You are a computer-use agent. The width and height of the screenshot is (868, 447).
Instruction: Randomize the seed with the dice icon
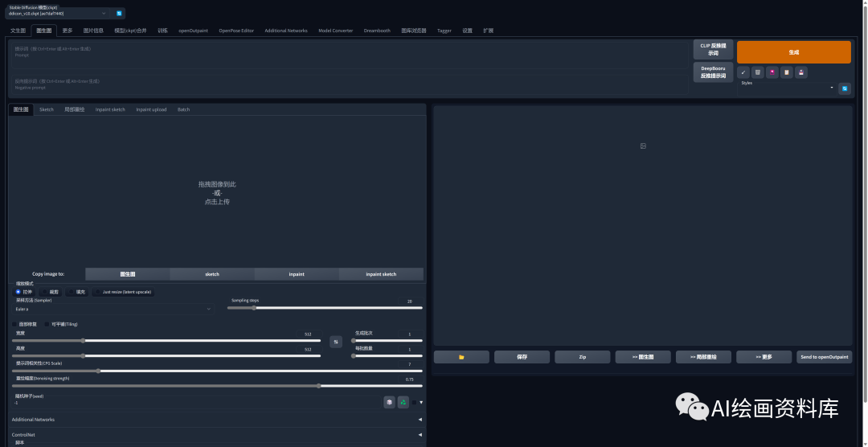pos(390,402)
